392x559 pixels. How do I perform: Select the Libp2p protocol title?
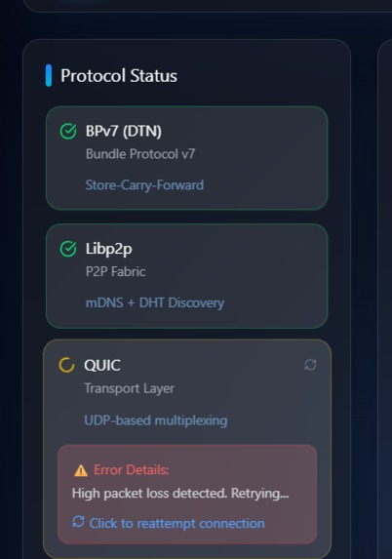pyautogui.click(x=108, y=249)
